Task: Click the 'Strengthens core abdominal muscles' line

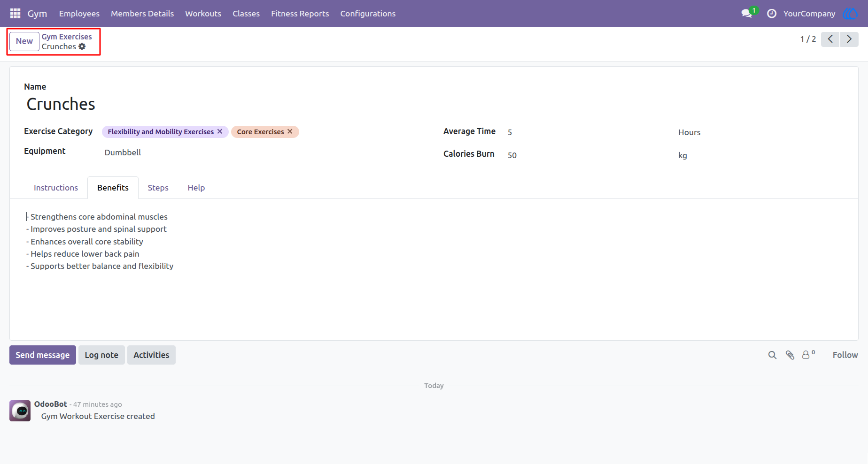Action: [x=97, y=217]
